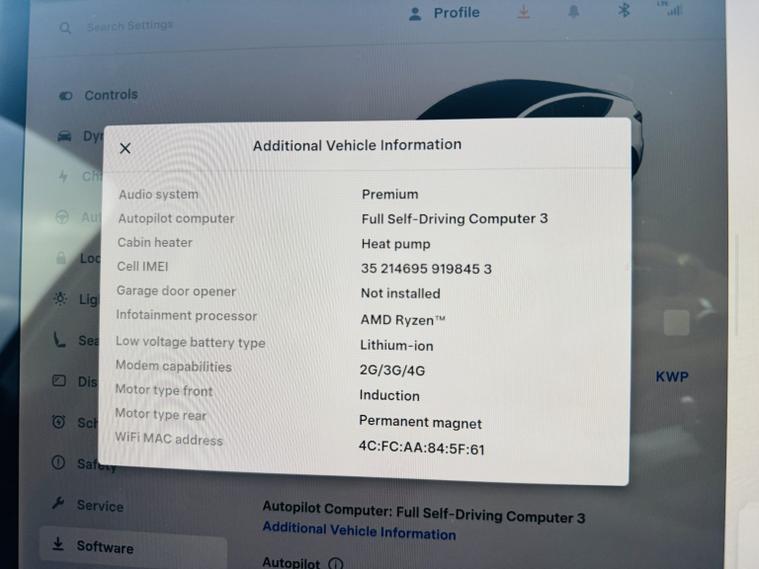
Task: Open notifications via the bell icon
Action: pos(574,12)
